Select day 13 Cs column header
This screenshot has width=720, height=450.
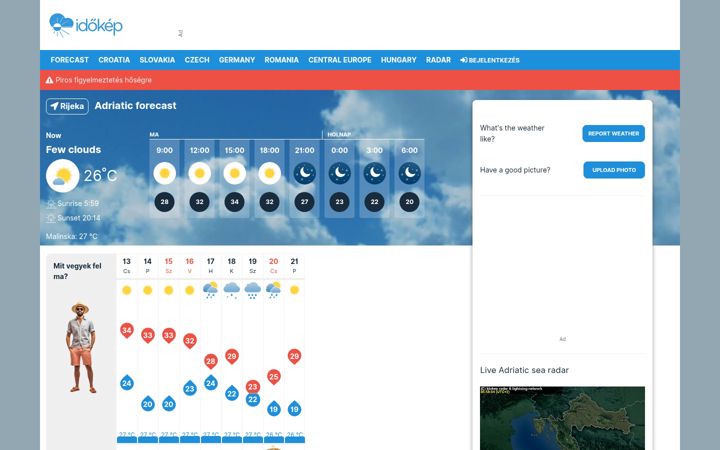[127, 266]
